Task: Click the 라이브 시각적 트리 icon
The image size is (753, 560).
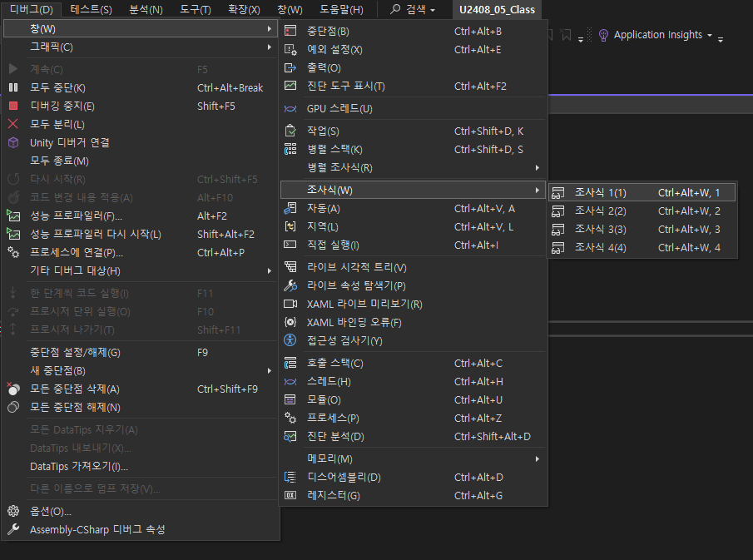Action: (x=290, y=267)
